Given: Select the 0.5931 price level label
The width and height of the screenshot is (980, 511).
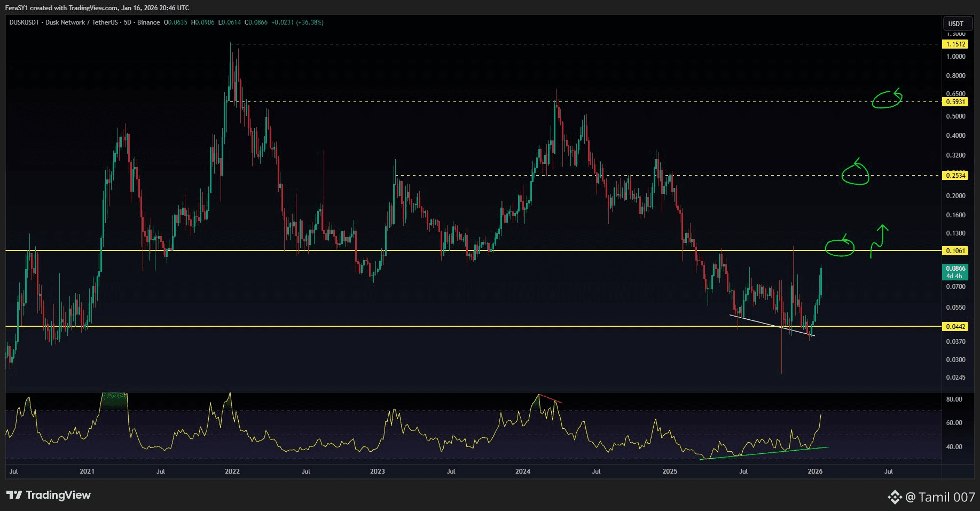Looking at the screenshot, I should click(x=955, y=101).
